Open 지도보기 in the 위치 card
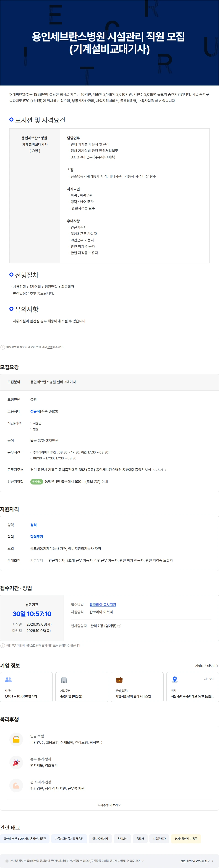Image resolution: width=219 pixels, height=868 pixels. coord(209,679)
